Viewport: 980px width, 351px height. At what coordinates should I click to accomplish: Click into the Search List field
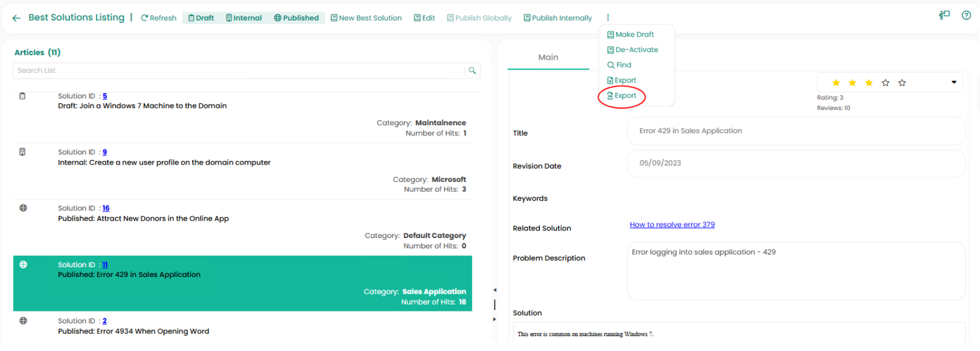(238, 71)
